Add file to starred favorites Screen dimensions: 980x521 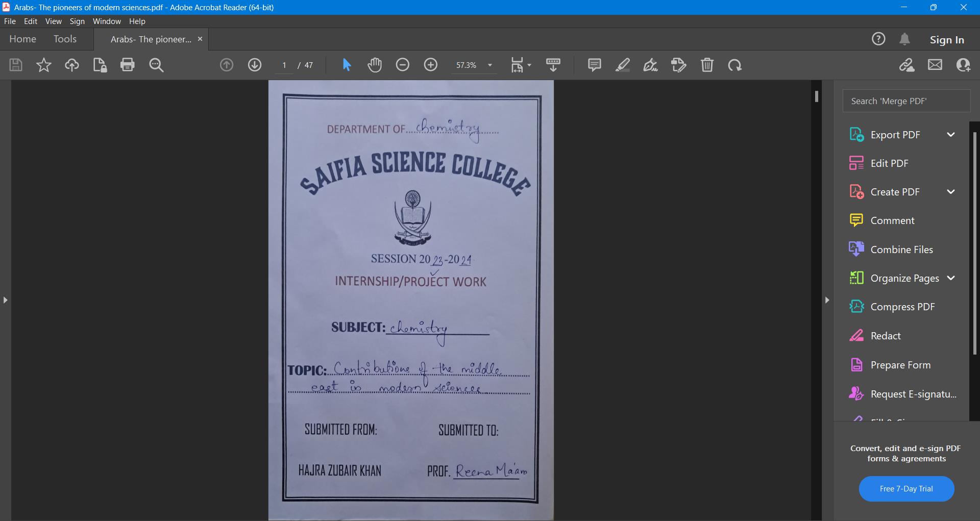44,65
